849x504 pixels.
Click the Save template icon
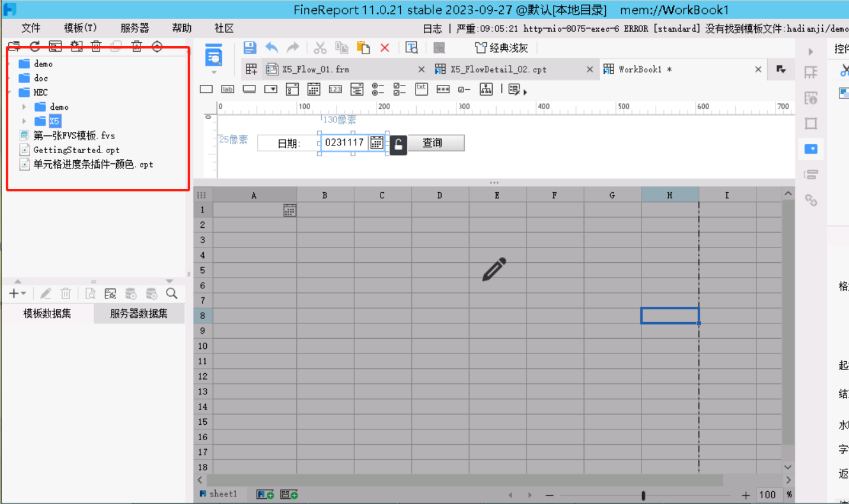(250, 48)
